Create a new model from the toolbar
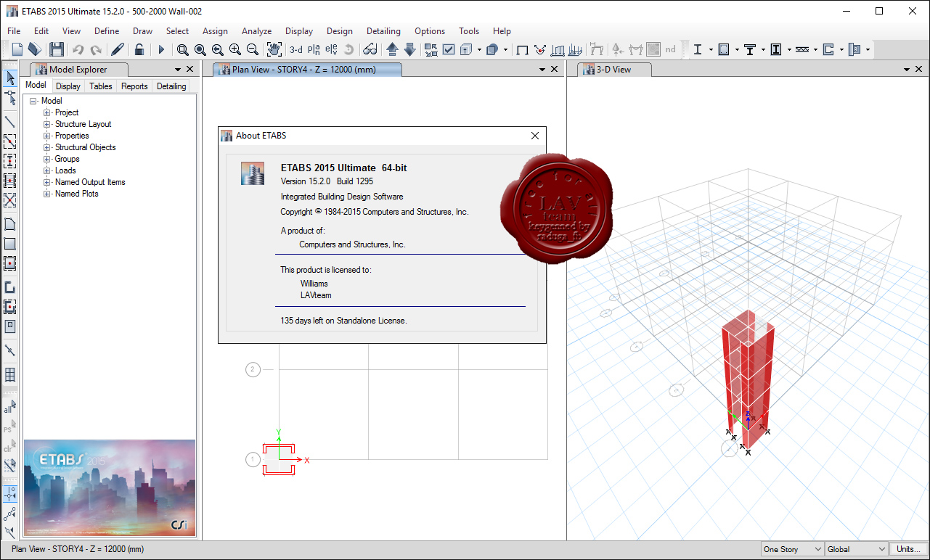The image size is (930, 560). pos(17,49)
